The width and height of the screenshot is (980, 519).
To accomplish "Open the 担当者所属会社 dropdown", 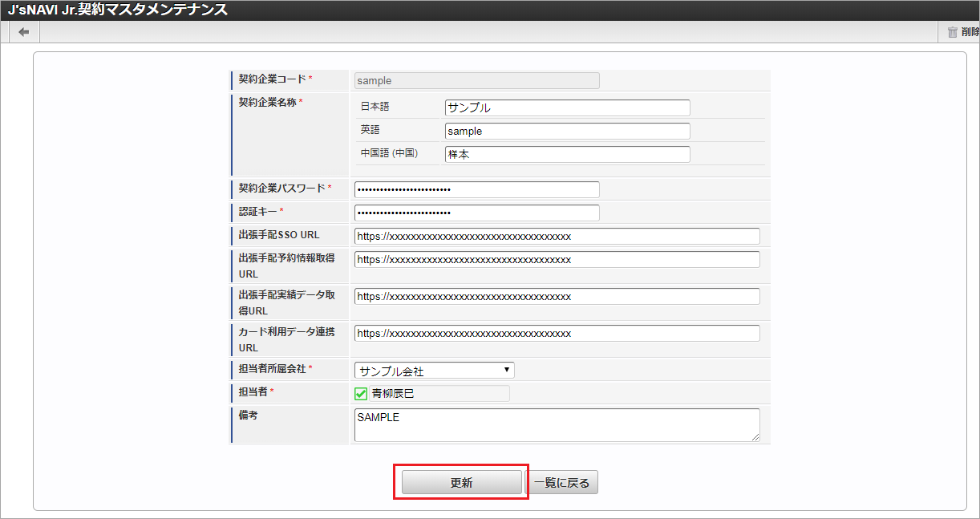I will tap(434, 371).
